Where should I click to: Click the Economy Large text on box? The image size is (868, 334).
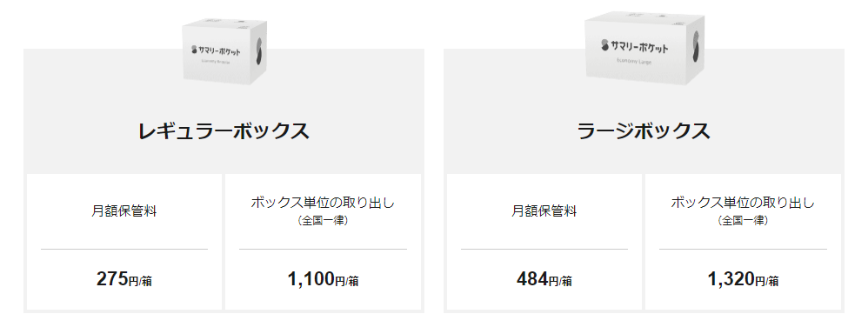click(x=634, y=61)
